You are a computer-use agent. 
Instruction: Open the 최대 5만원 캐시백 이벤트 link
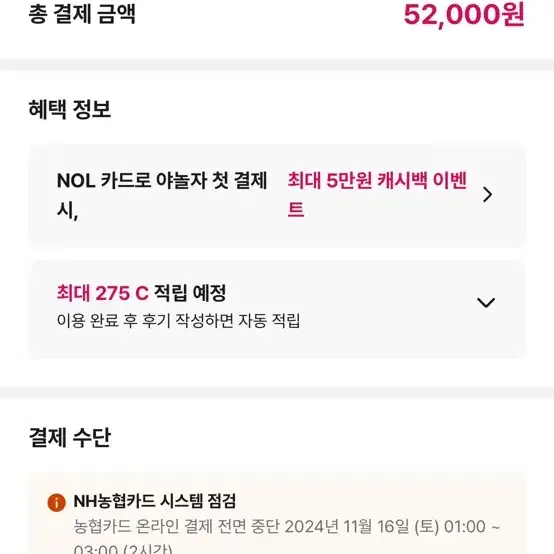(x=377, y=195)
